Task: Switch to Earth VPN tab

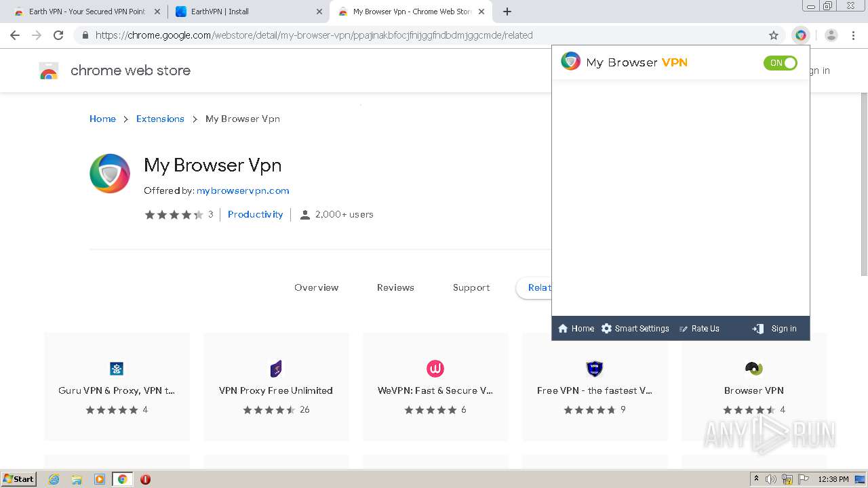Action: (87, 12)
